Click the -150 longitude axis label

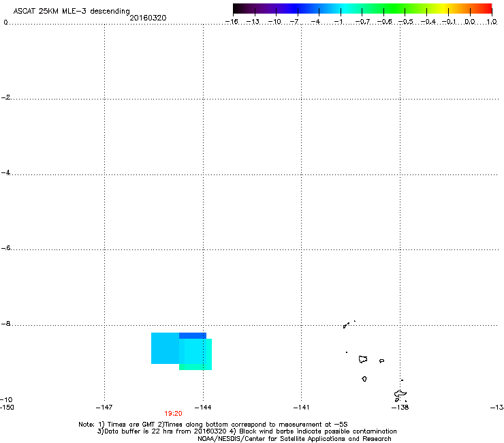[7, 408]
